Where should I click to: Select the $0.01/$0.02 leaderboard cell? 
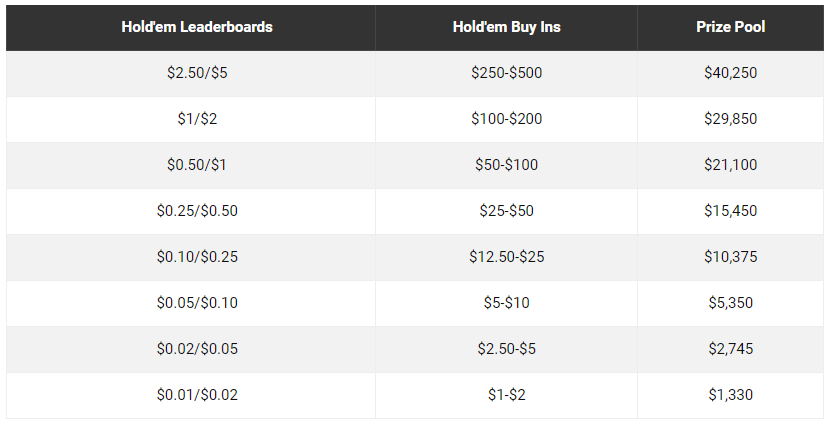tap(197, 395)
